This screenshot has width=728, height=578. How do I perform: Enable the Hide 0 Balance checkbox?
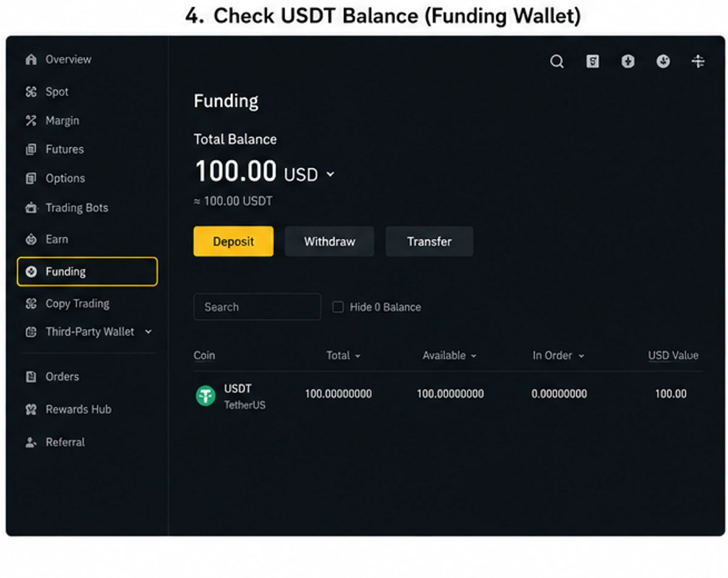click(338, 307)
